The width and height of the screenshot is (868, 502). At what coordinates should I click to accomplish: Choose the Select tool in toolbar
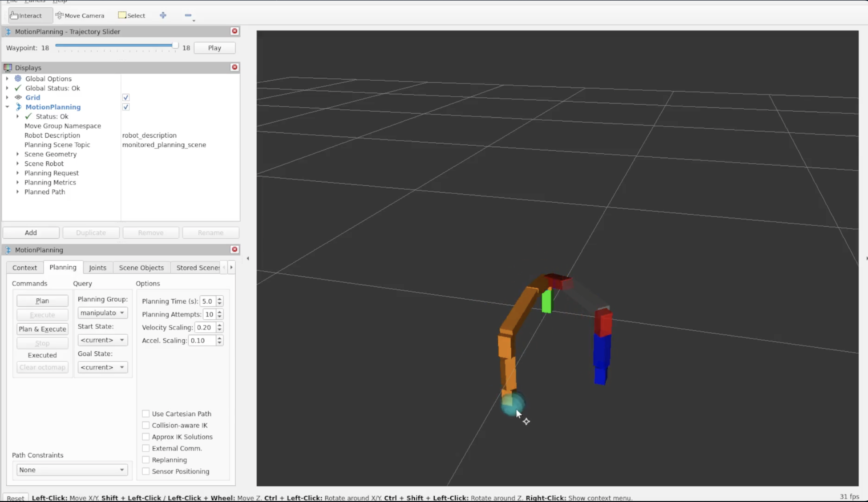click(x=132, y=16)
